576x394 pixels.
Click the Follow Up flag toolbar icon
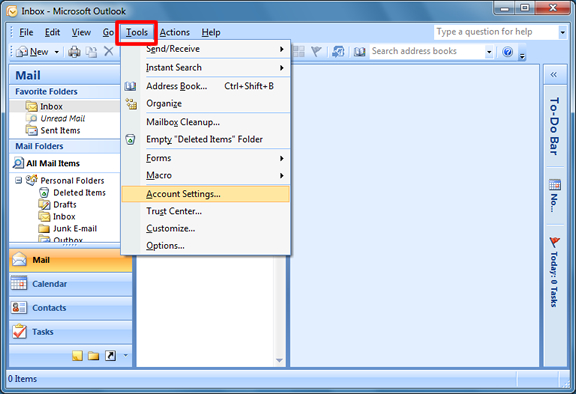(316, 51)
